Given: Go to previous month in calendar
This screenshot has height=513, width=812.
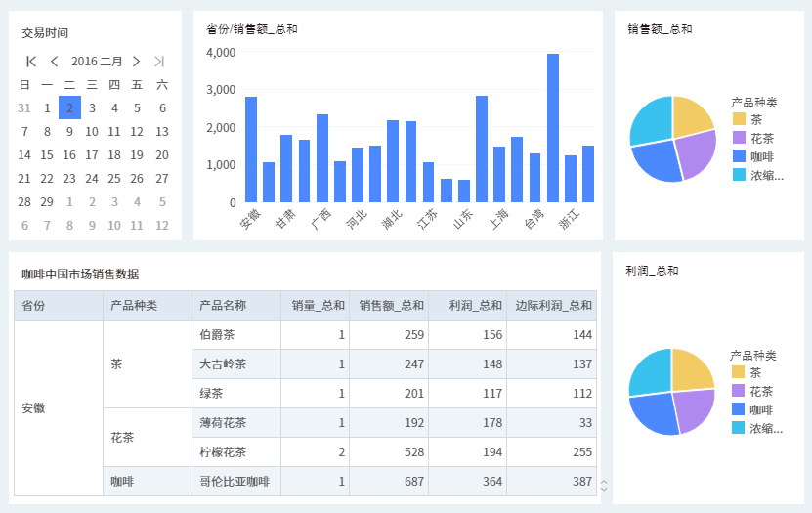Looking at the screenshot, I should [x=55, y=62].
